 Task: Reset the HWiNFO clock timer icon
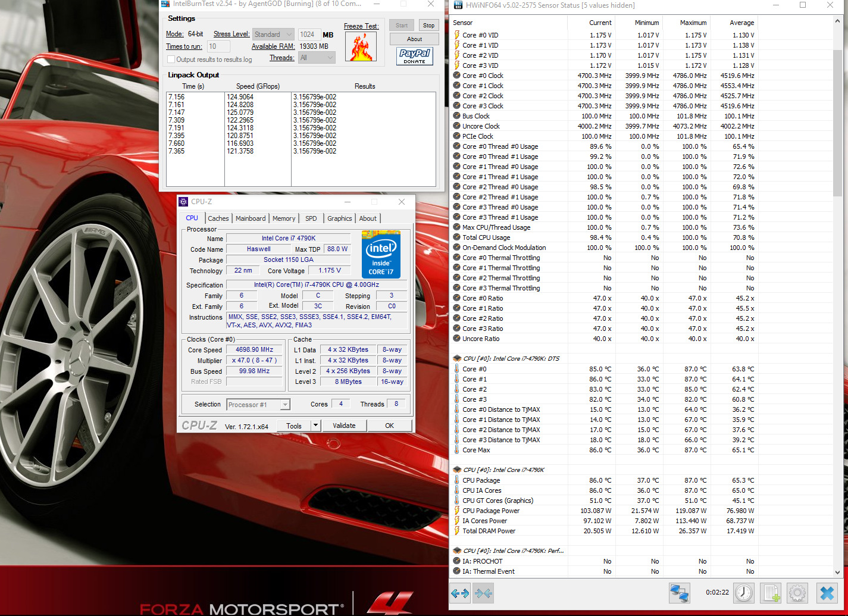pos(743,593)
